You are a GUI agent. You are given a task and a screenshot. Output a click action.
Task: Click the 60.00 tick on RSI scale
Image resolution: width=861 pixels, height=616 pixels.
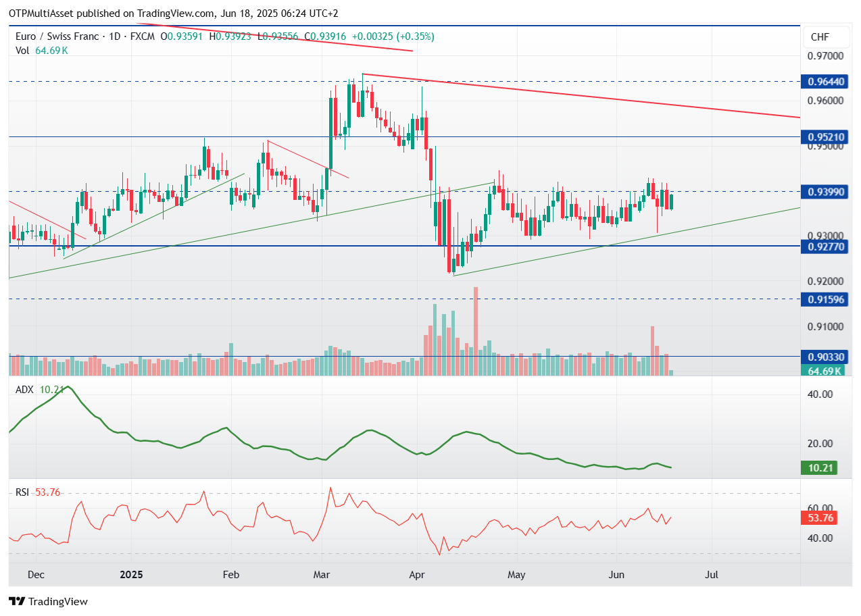[820, 508]
